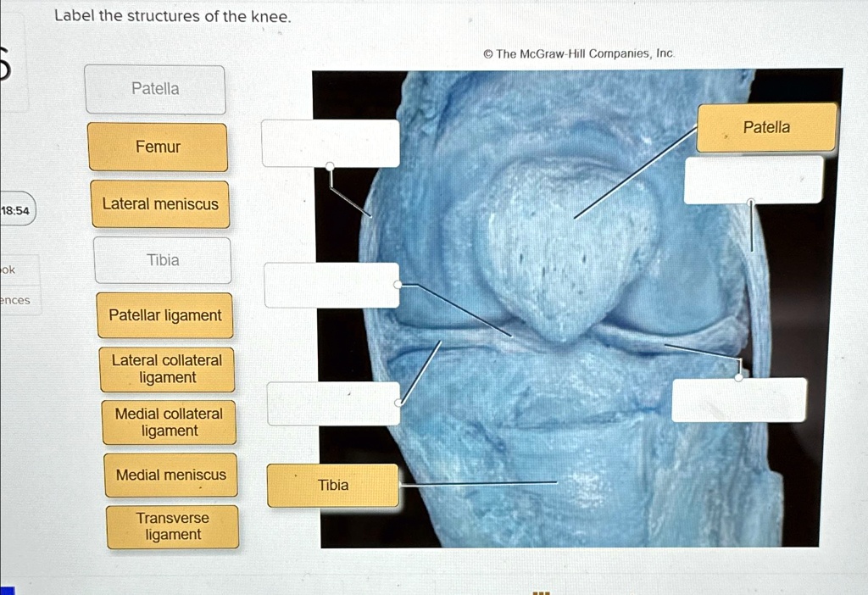Click the placed Tibia label on the image
Image resolution: width=868 pixels, height=595 pixels.
pyautogui.click(x=331, y=485)
